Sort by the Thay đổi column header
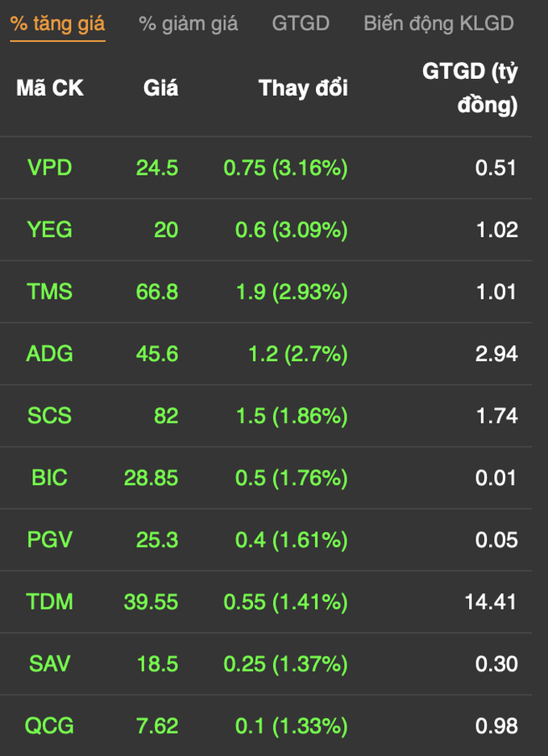The image size is (548, 756). [x=303, y=88]
